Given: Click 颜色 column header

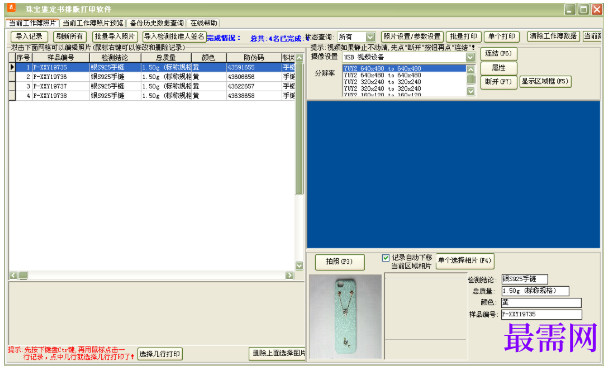Looking at the screenshot, I should pyautogui.click(x=209, y=58).
